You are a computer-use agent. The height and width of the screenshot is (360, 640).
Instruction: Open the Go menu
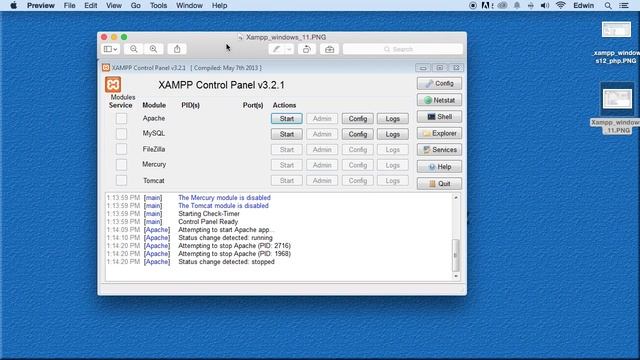136,5
